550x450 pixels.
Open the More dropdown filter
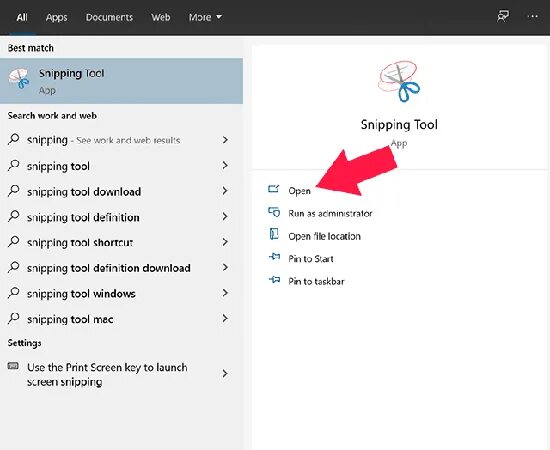click(205, 17)
